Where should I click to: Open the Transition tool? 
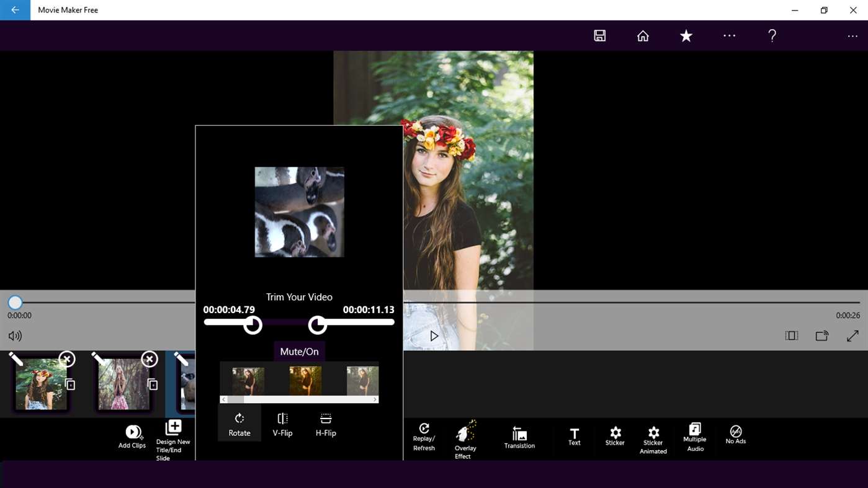[x=519, y=437]
